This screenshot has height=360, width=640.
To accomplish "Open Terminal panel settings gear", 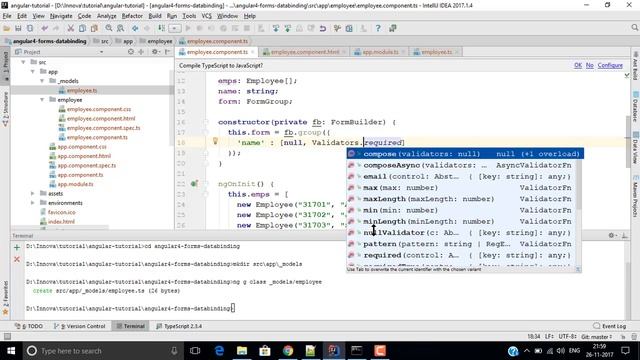I will [611, 236].
